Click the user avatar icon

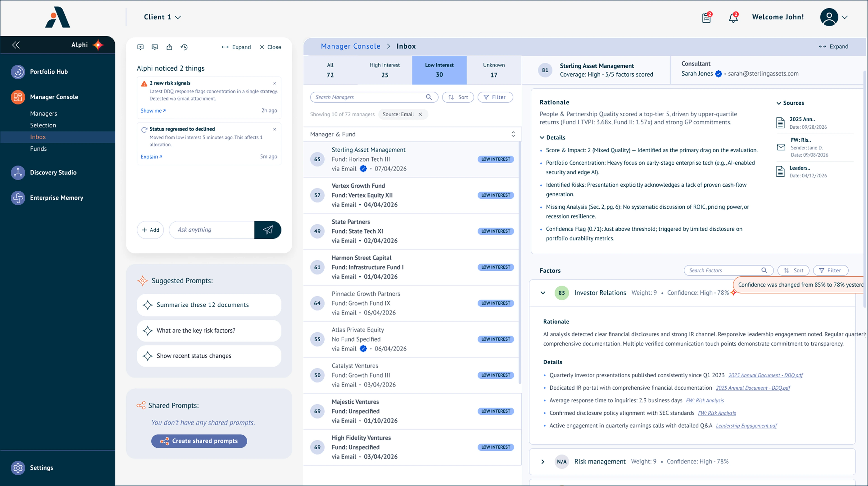(x=829, y=17)
